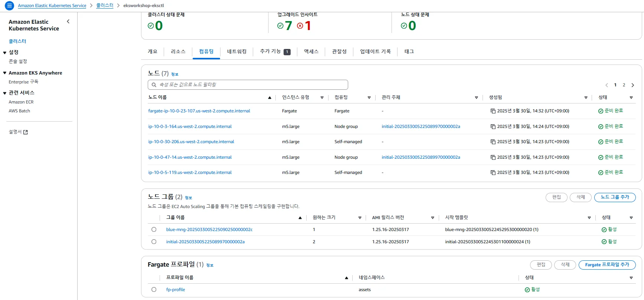Sort nodes by the 노드 이름 column arrow
644x300 pixels.
269,98
